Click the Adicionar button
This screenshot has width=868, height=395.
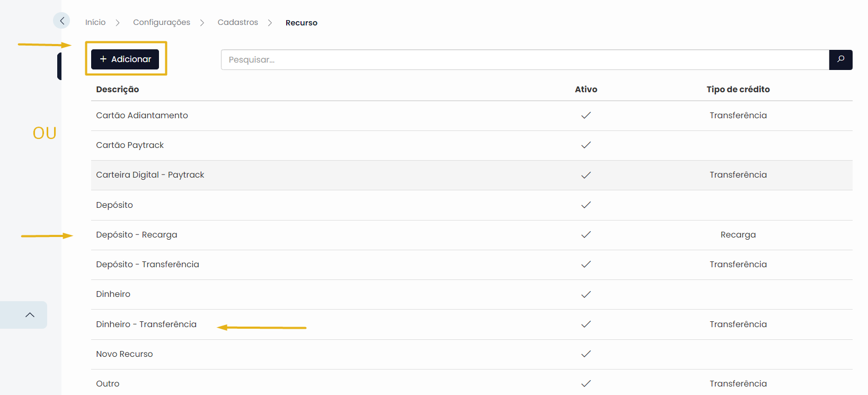point(125,59)
